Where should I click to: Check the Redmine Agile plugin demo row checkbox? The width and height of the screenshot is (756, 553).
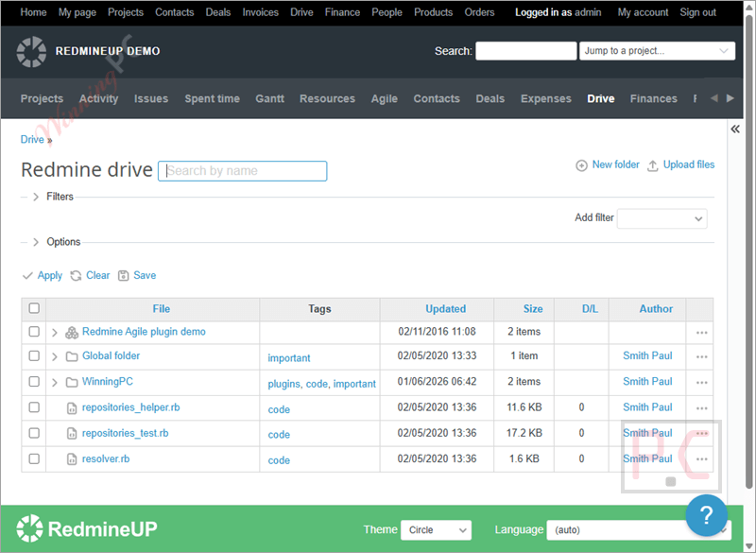click(x=34, y=332)
